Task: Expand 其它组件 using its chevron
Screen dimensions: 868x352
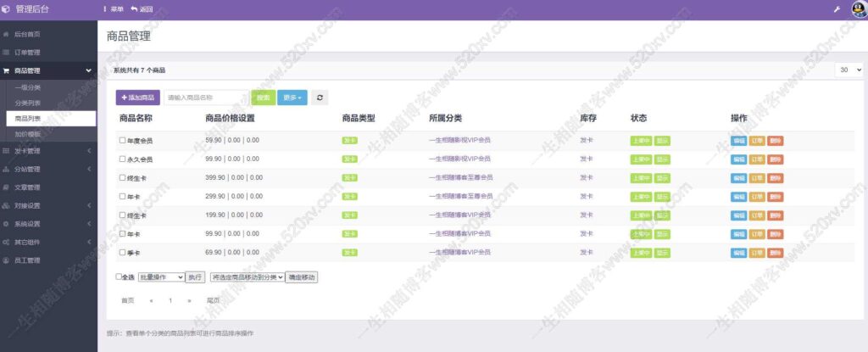Action: pyautogui.click(x=89, y=243)
